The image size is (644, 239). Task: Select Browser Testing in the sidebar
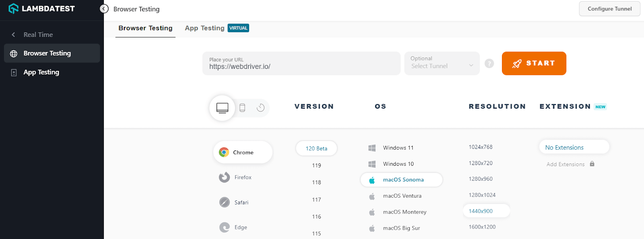tap(52, 53)
